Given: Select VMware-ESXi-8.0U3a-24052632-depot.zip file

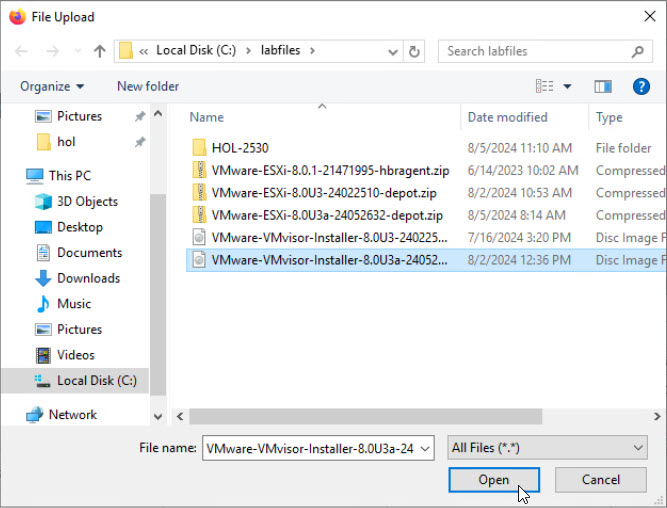Looking at the screenshot, I should pos(327,216).
